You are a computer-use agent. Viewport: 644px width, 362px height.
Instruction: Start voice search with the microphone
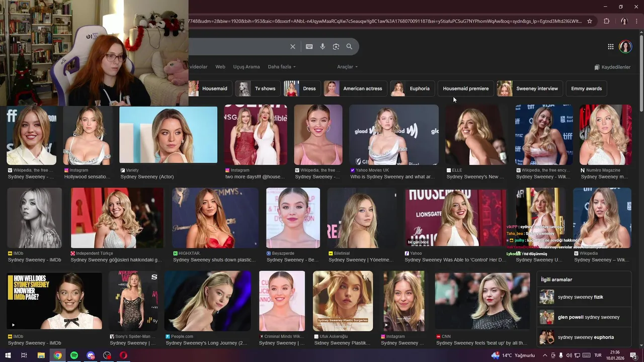point(323,46)
